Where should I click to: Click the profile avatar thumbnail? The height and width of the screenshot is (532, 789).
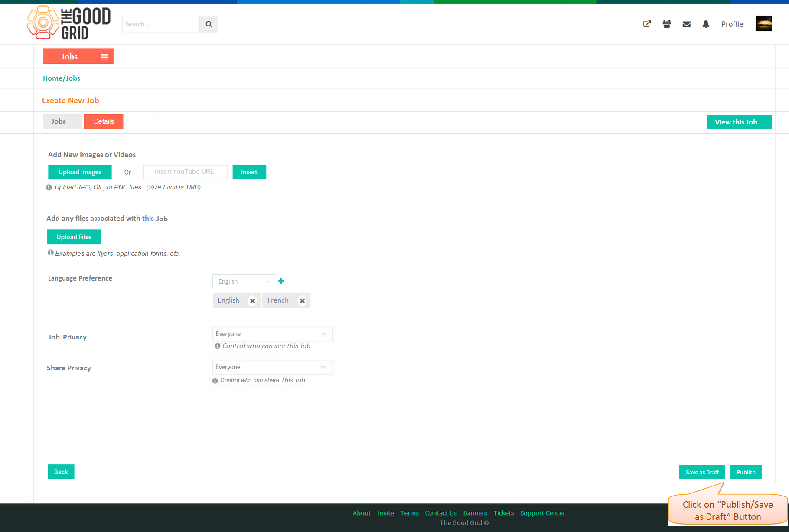click(x=764, y=23)
